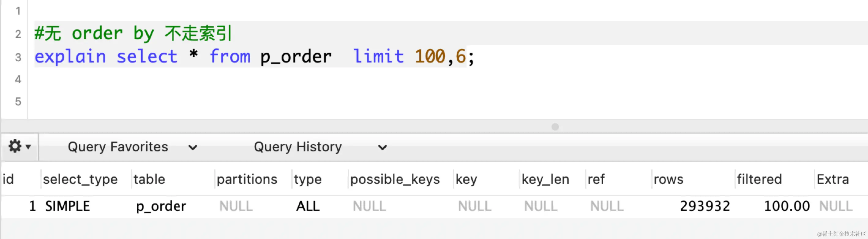Expand the gear menu arrow

(x=28, y=147)
